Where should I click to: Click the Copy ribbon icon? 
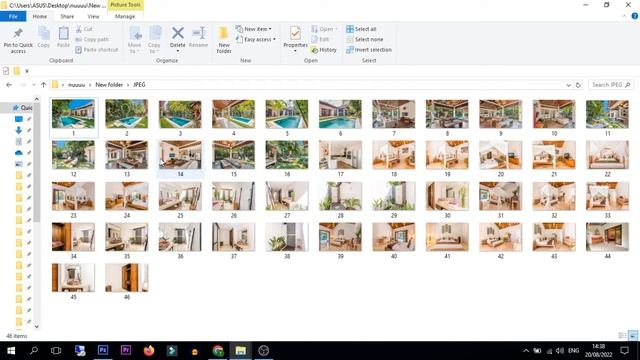pyautogui.click(x=44, y=37)
